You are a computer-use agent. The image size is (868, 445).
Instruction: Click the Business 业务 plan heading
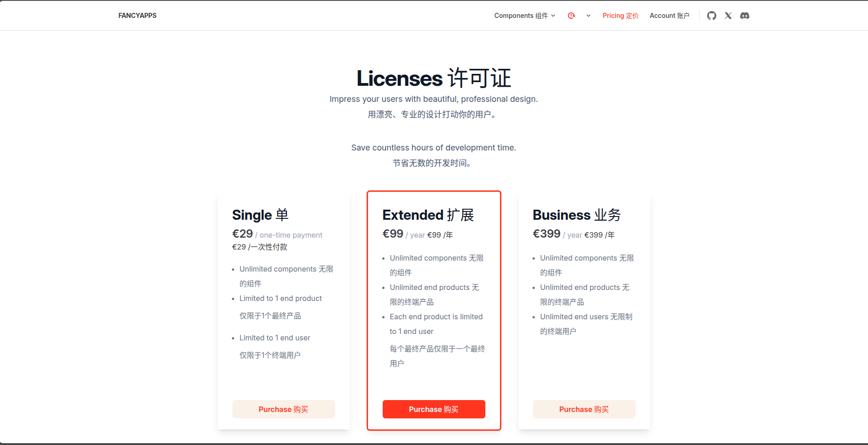pyautogui.click(x=577, y=215)
